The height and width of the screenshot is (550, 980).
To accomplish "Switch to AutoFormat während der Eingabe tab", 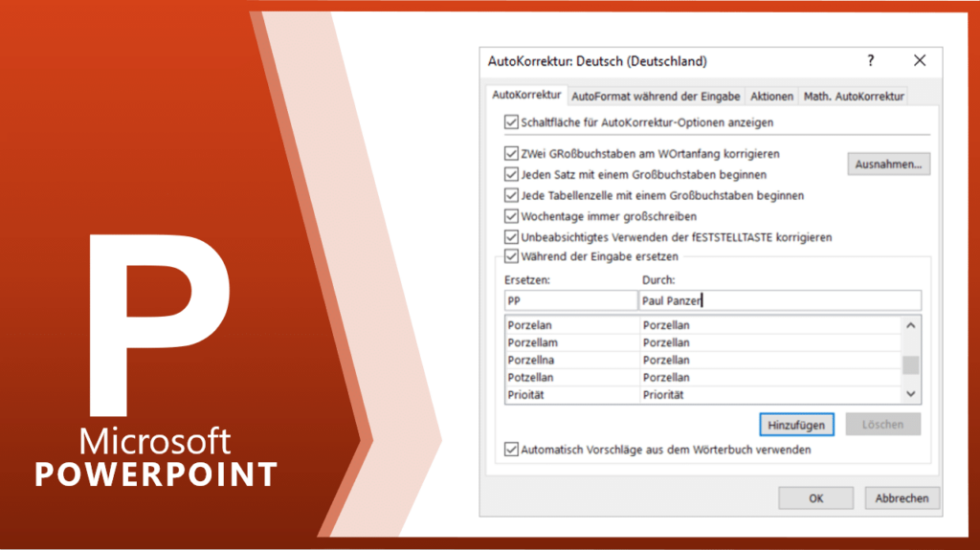I will 656,97.
